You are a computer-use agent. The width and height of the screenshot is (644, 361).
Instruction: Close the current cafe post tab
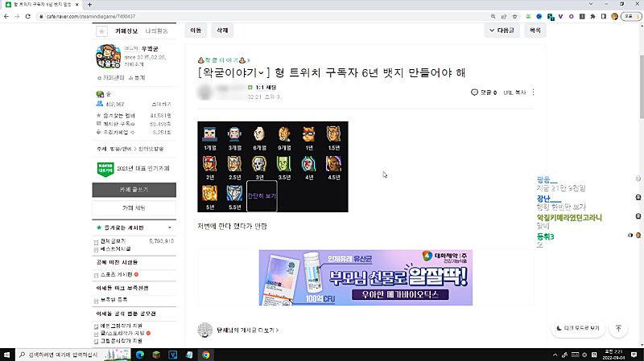(76, 5)
